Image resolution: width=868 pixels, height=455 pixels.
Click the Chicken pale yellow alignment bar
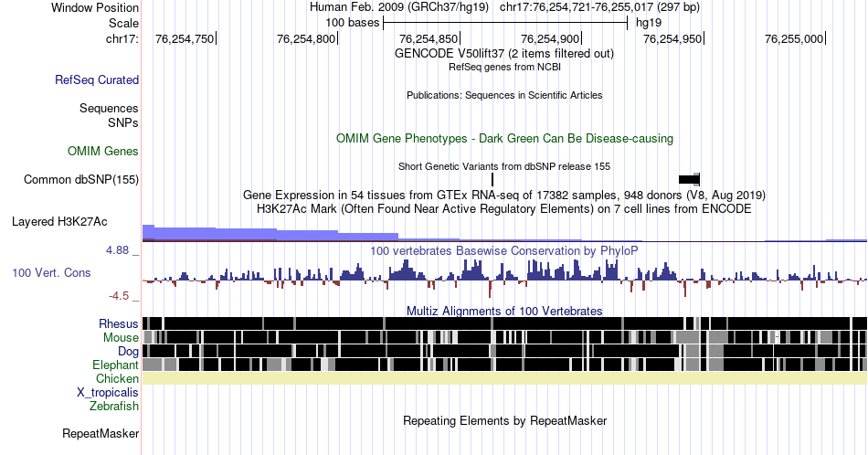[504, 378]
